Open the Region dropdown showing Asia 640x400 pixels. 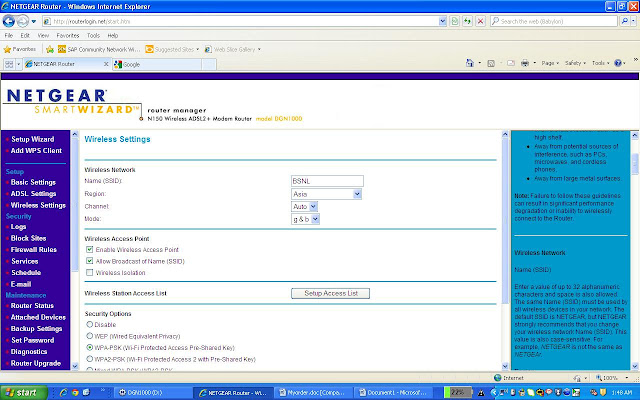326,194
